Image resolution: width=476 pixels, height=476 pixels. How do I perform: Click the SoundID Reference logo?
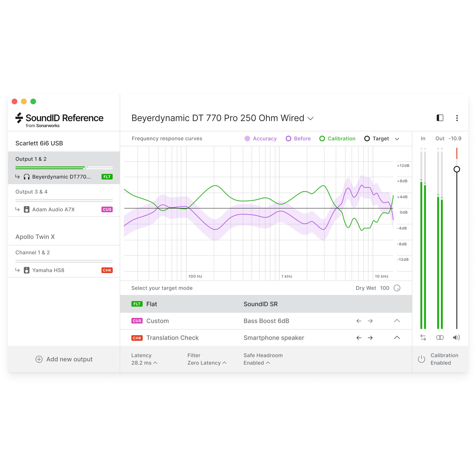point(59,120)
